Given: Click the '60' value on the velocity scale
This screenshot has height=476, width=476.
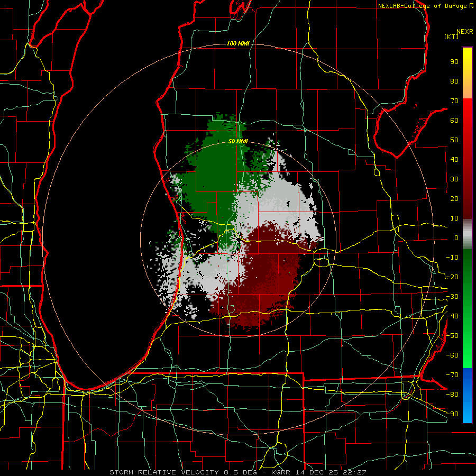Looking at the screenshot, I should pyautogui.click(x=454, y=120).
